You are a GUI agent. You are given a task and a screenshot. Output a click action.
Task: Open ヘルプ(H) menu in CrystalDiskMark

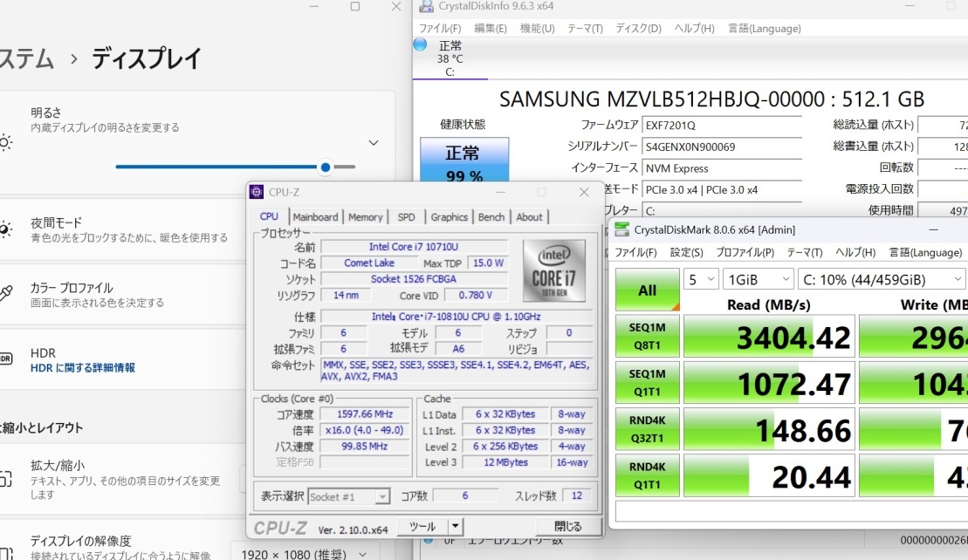[855, 252]
